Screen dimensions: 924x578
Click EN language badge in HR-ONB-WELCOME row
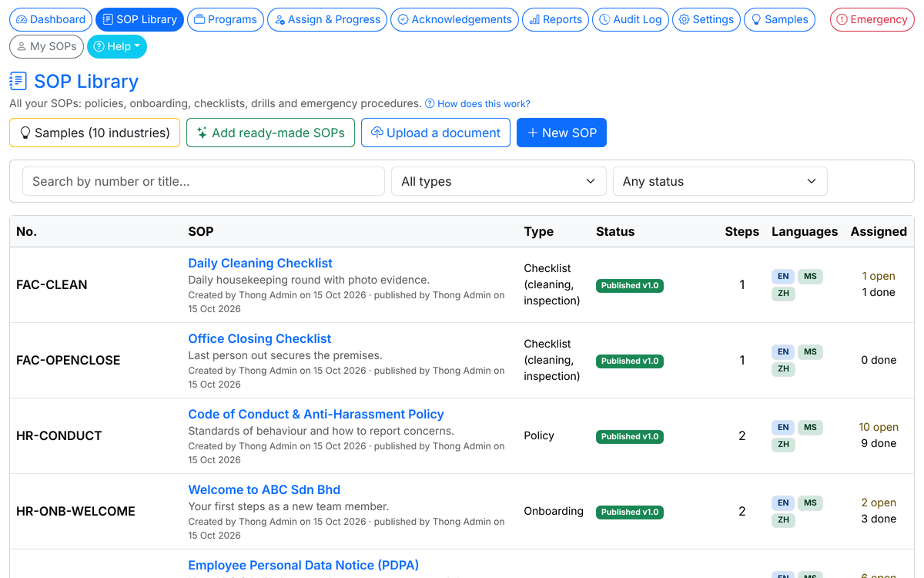(x=783, y=502)
